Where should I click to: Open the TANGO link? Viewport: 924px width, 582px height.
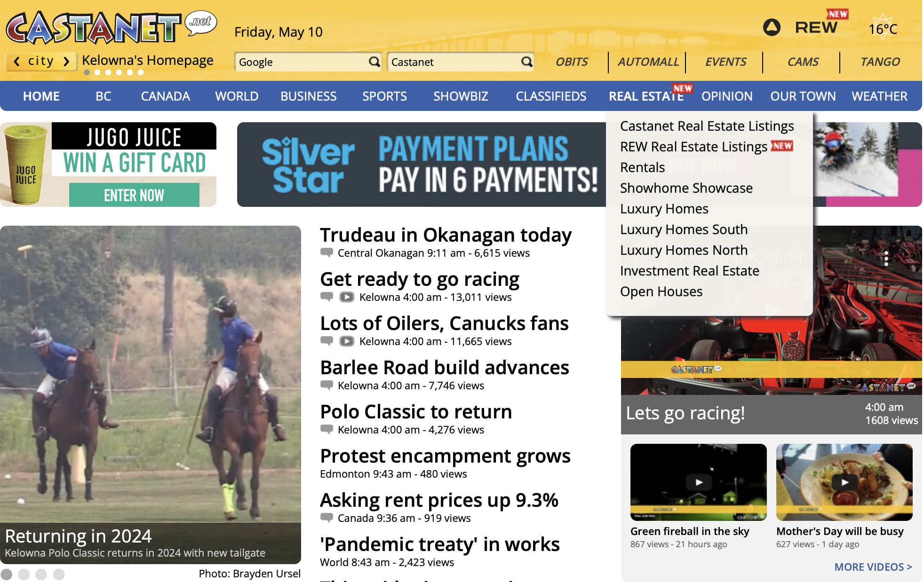tap(880, 62)
